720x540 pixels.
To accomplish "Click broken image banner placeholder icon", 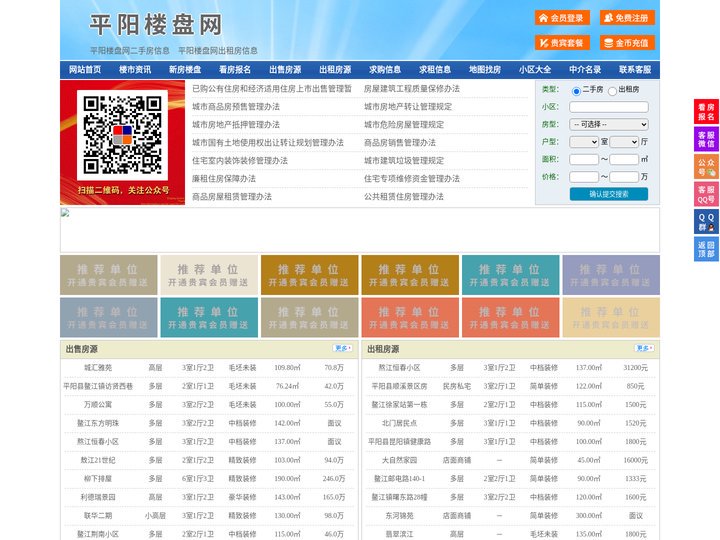I will pyautogui.click(x=65, y=213).
